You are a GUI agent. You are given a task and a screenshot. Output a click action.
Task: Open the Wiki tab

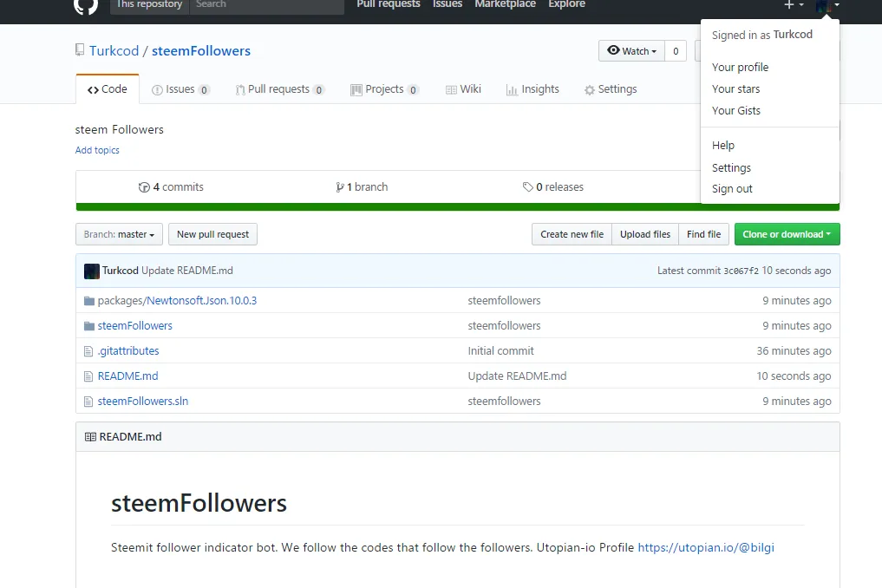(463, 89)
